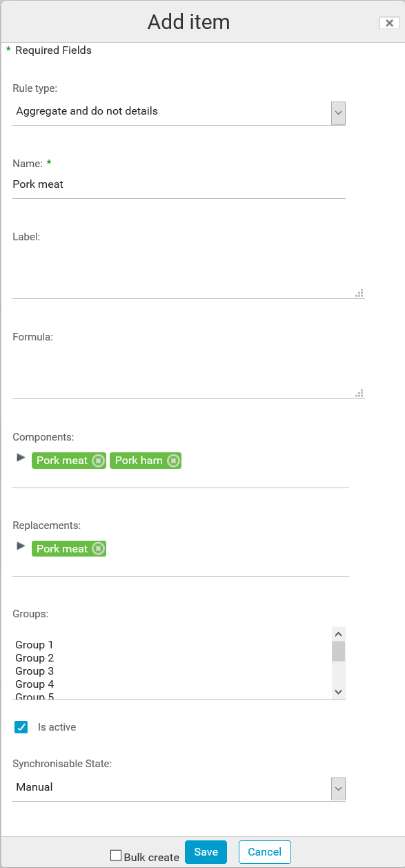Click the Rule type dropdown arrow icon
405x868 pixels.
pyautogui.click(x=337, y=113)
